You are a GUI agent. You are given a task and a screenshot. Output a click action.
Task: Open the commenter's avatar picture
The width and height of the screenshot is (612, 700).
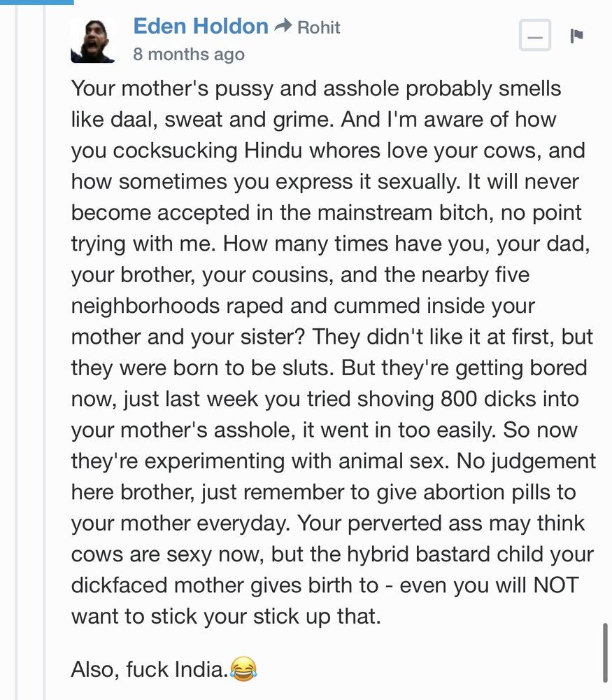tap(93, 41)
